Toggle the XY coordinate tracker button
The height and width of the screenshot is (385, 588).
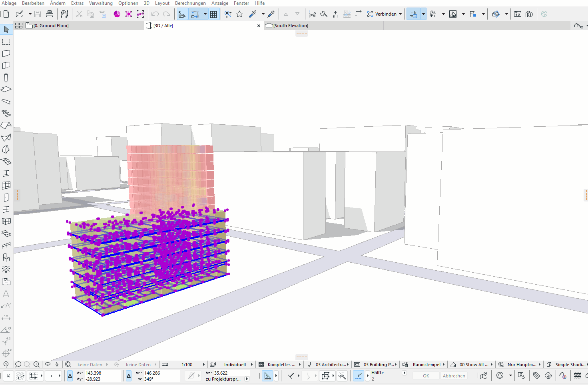point(181,14)
